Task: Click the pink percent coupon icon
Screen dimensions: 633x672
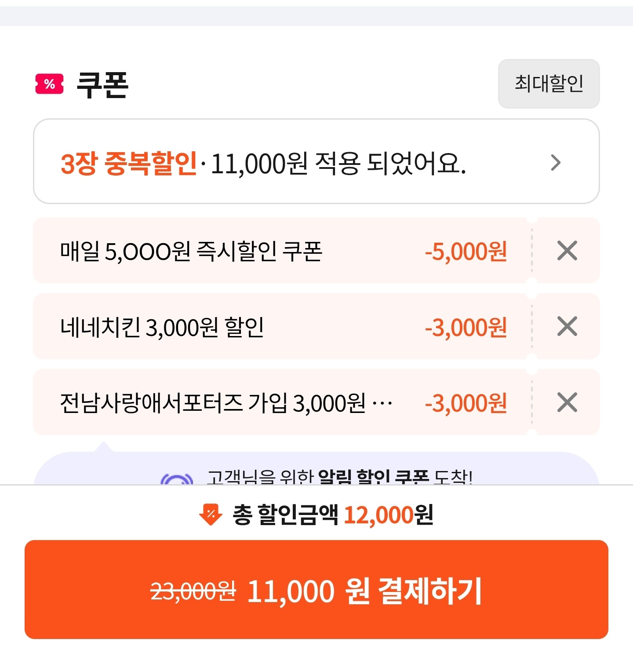Action: pyautogui.click(x=49, y=84)
